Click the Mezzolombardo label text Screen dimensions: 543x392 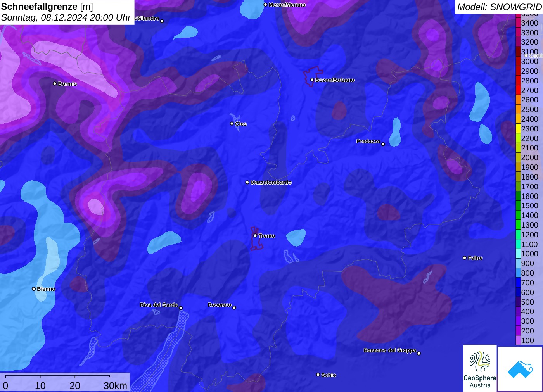(x=271, y=182)
